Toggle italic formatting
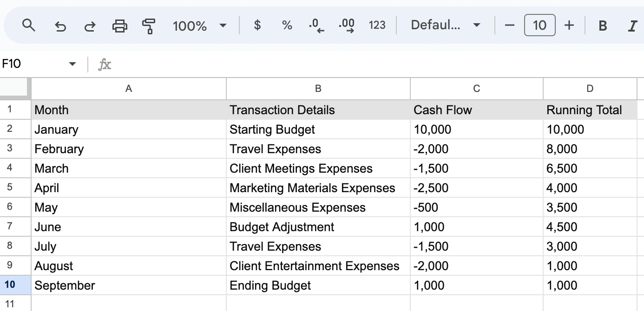The width and height of the screenshot is (644, 311). pos(632,26)
